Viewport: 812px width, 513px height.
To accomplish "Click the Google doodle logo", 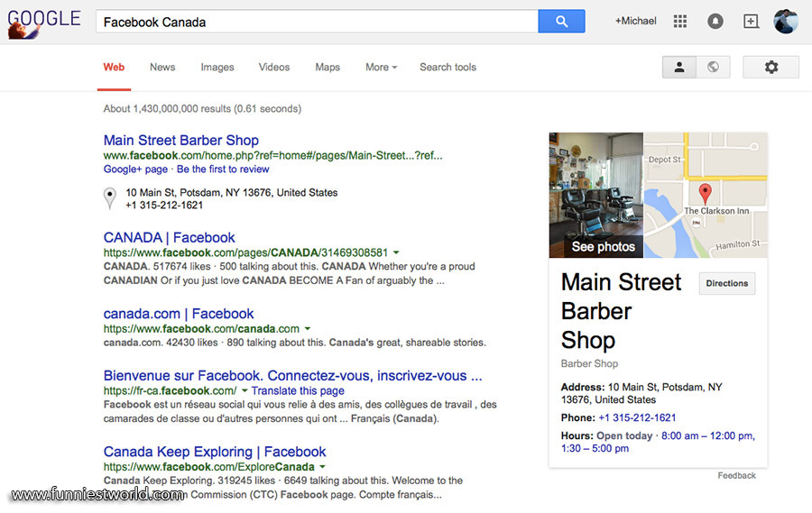I will [43, 23].
